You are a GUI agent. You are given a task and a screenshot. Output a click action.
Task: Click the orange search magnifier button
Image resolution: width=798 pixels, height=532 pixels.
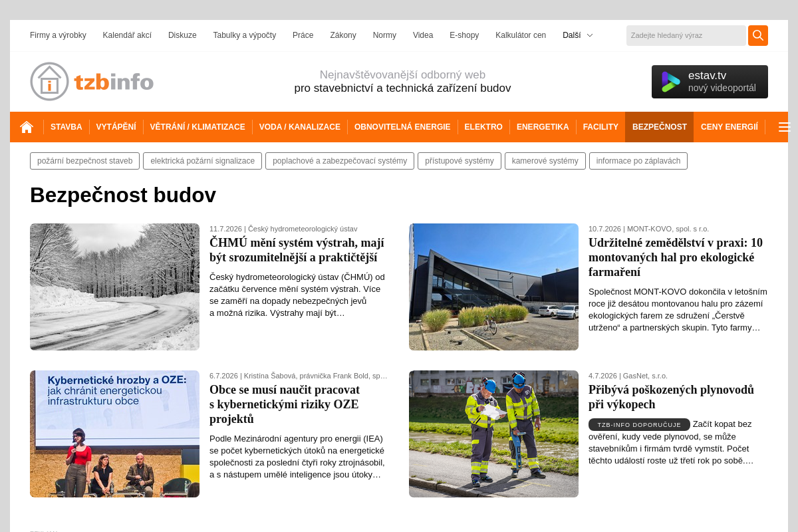coord(758,35)
